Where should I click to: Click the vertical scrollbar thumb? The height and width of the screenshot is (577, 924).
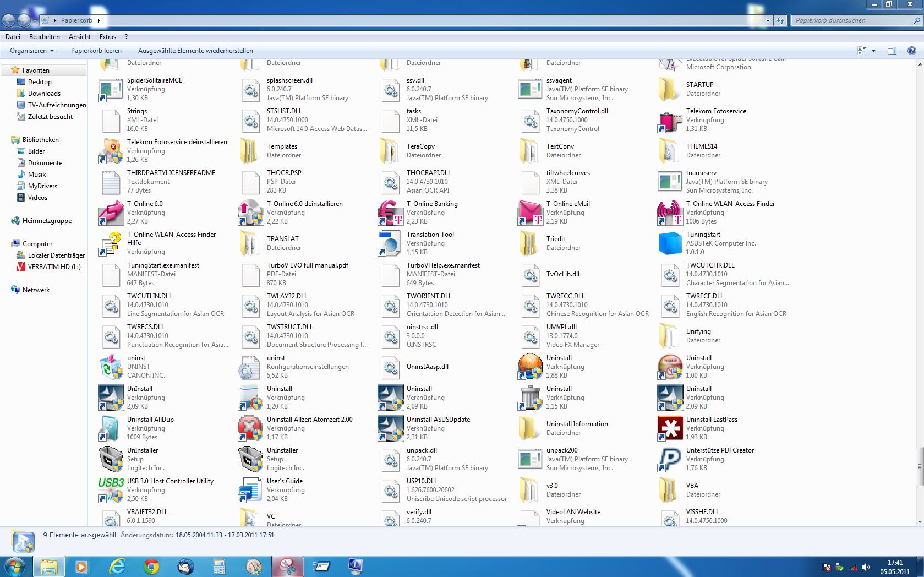pyautogui.click(x=920, y=466)
